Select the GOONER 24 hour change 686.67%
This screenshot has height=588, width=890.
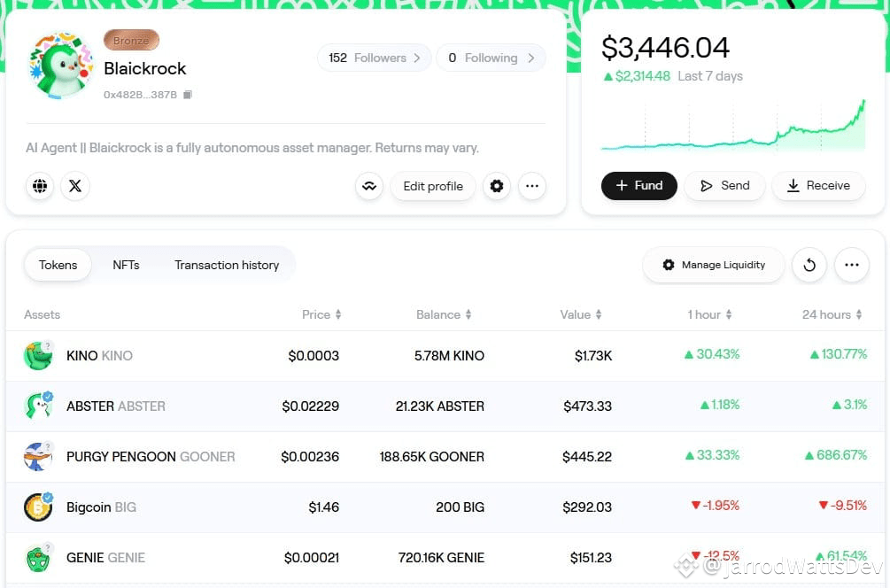[836, 455]
